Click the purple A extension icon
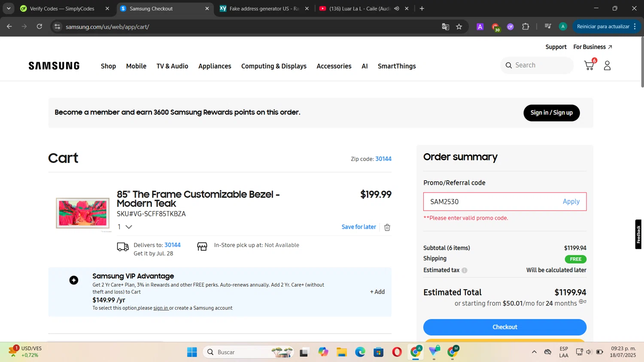644x362 pixels. (x=480, y=27)
